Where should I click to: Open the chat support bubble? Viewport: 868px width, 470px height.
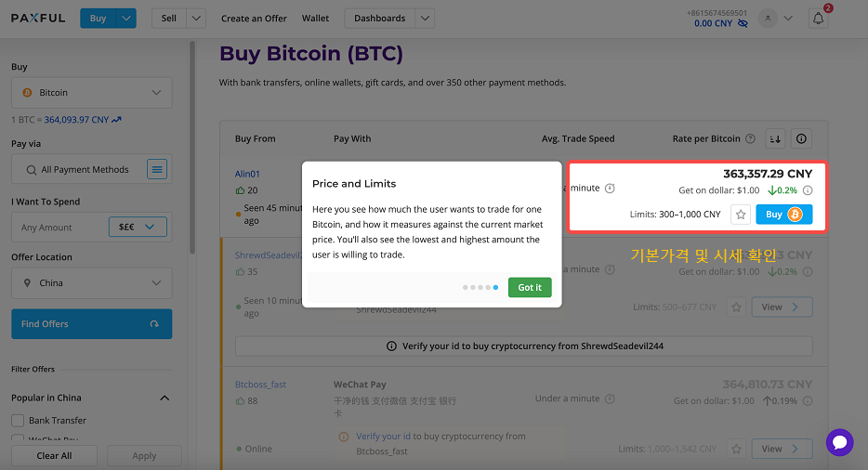[x=839, y=442]
